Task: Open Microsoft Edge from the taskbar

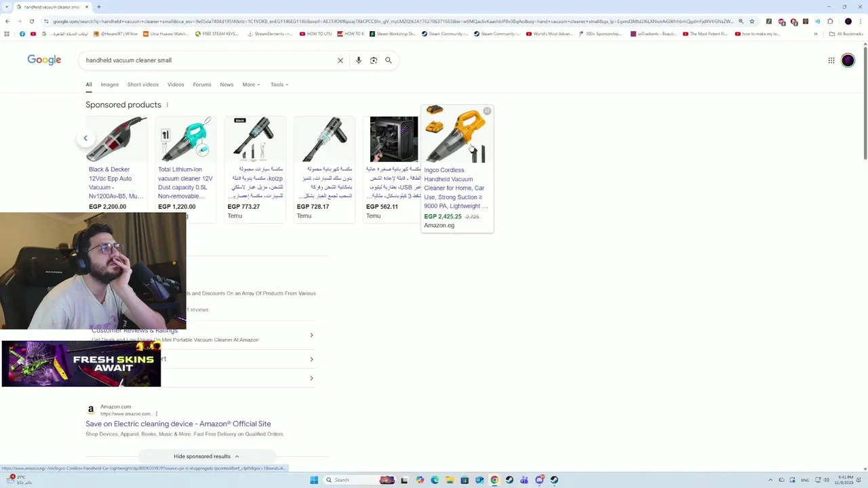Action: click(x=435, y=480)
